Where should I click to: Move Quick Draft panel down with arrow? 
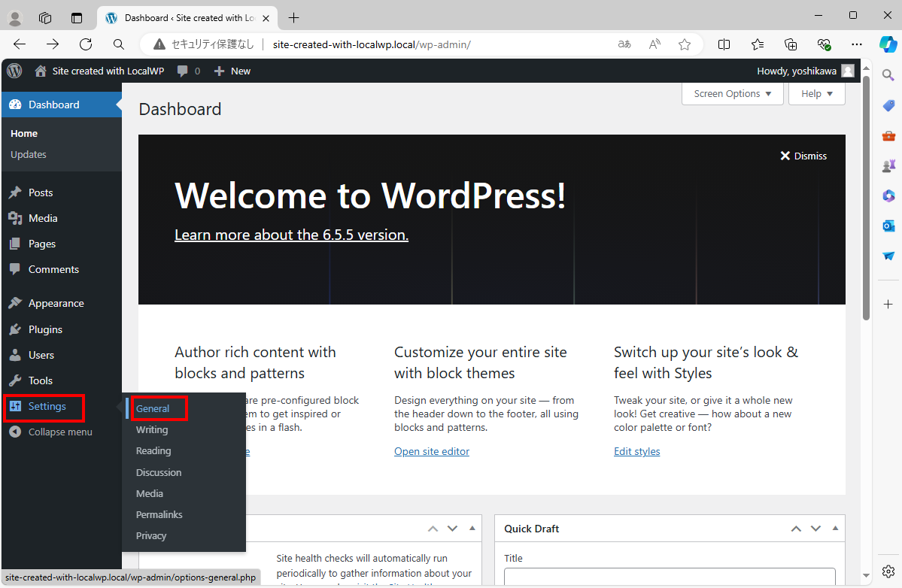(815, 529)
